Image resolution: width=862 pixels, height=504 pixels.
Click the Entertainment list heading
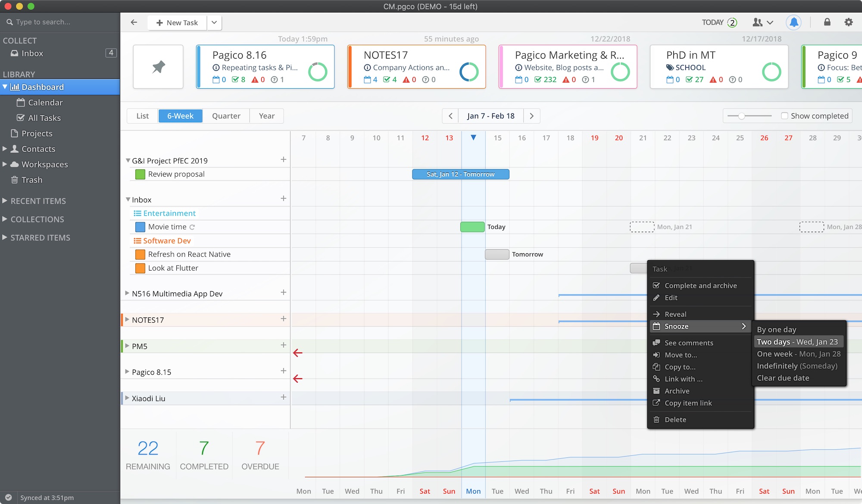coord(169,213)
